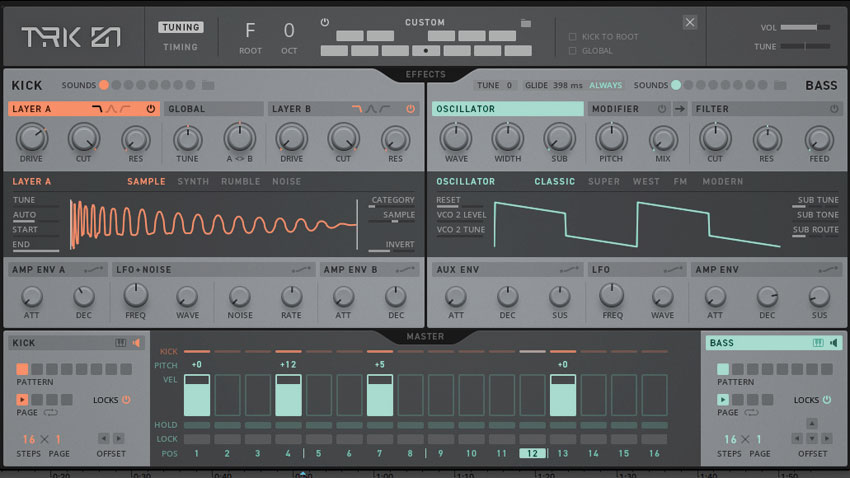Enable the Kick to Root checkbox
Screen dimensions: 850x478
coord(572,37)
